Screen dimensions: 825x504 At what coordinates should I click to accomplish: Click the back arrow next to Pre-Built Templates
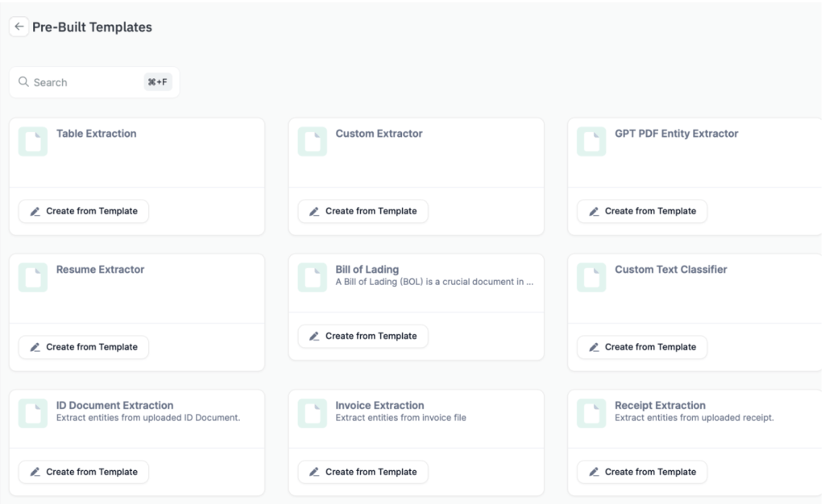[x=19, y=27]
